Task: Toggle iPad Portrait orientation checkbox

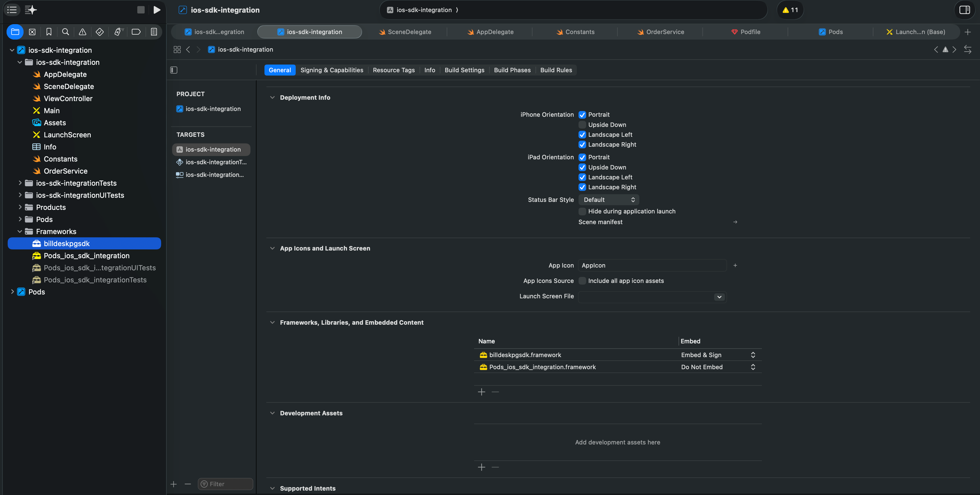Action: [582, 157]
